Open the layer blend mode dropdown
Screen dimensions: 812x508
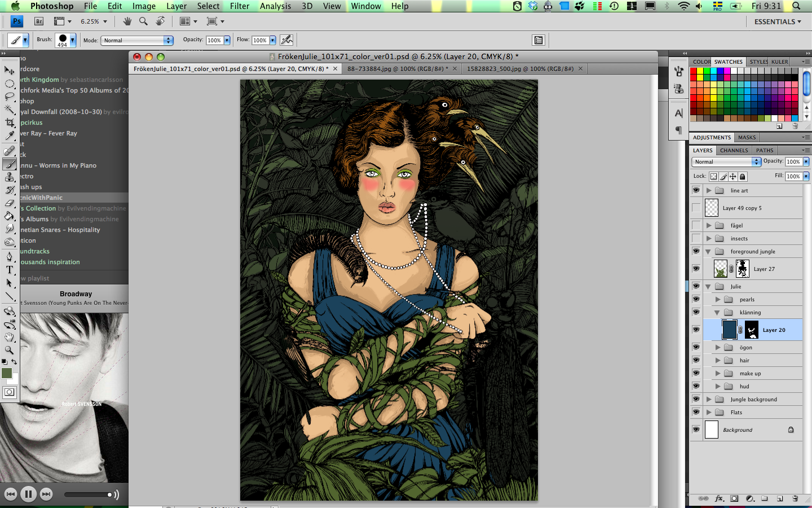click(726, 161)
